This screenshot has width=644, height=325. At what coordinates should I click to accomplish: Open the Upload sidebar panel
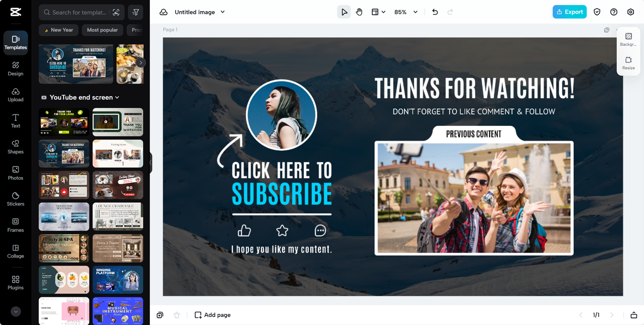pos(16,95)
